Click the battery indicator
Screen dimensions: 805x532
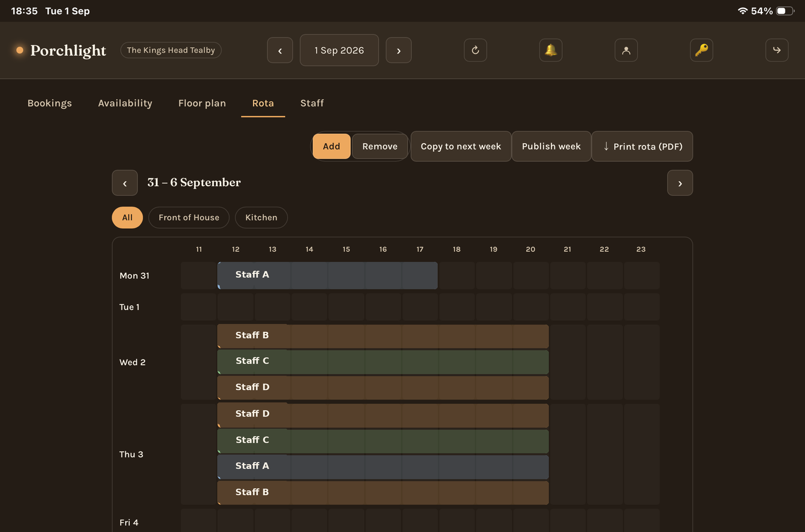[x=785, y=11]
